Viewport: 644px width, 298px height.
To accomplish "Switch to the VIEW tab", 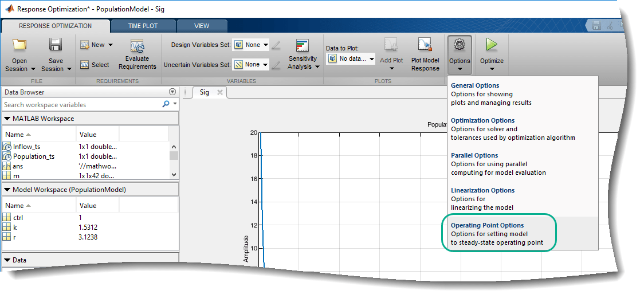I will 202,26.
